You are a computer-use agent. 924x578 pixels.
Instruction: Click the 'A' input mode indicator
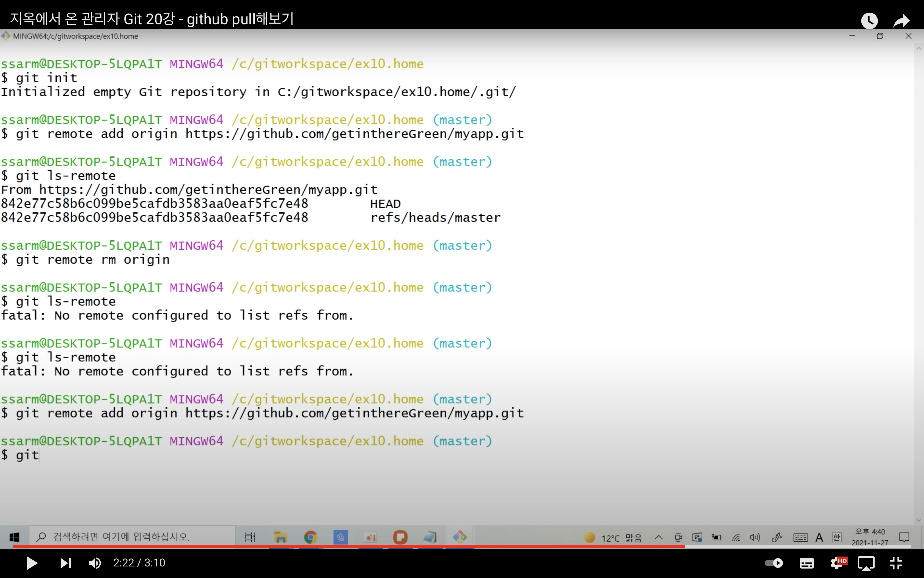[x=819, y=538]
